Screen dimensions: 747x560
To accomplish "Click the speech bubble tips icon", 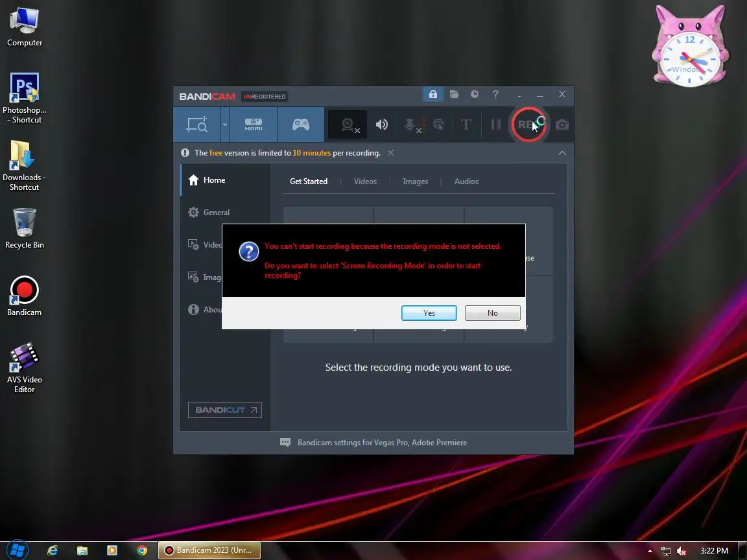I will tap(285, 443).
